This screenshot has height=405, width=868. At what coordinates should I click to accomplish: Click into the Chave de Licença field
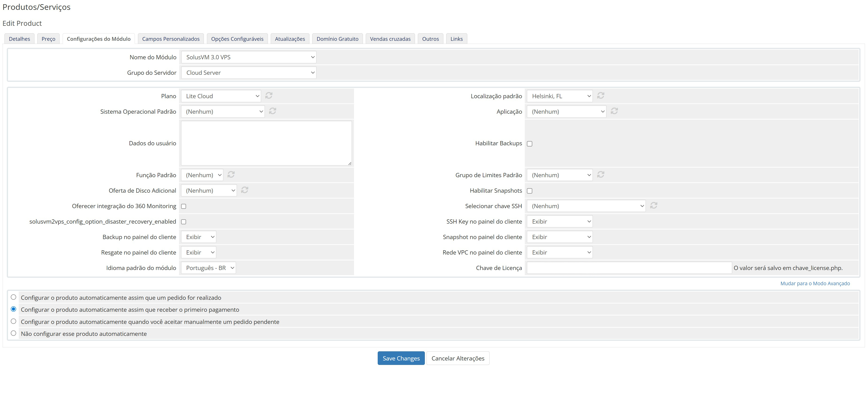(629, 268)
